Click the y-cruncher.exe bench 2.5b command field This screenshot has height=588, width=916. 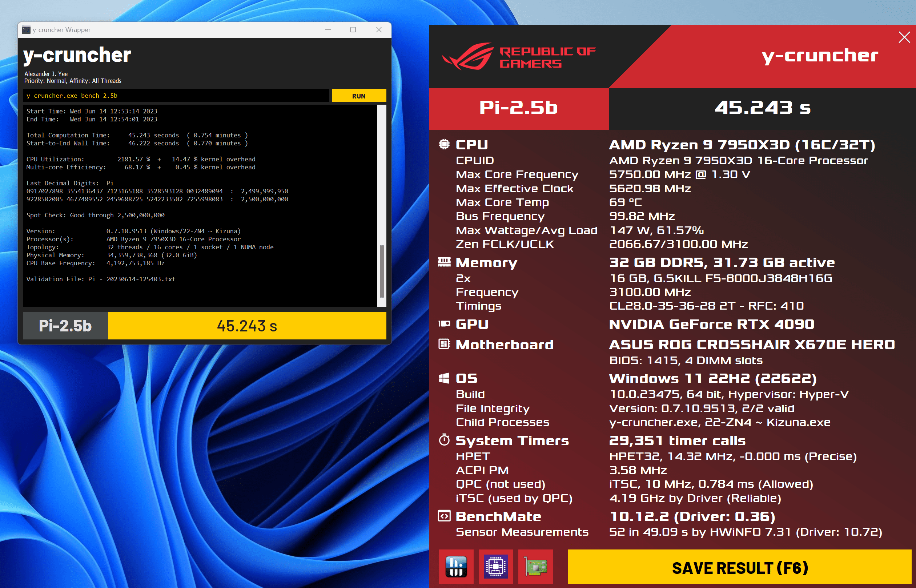(x=176, y=96)
